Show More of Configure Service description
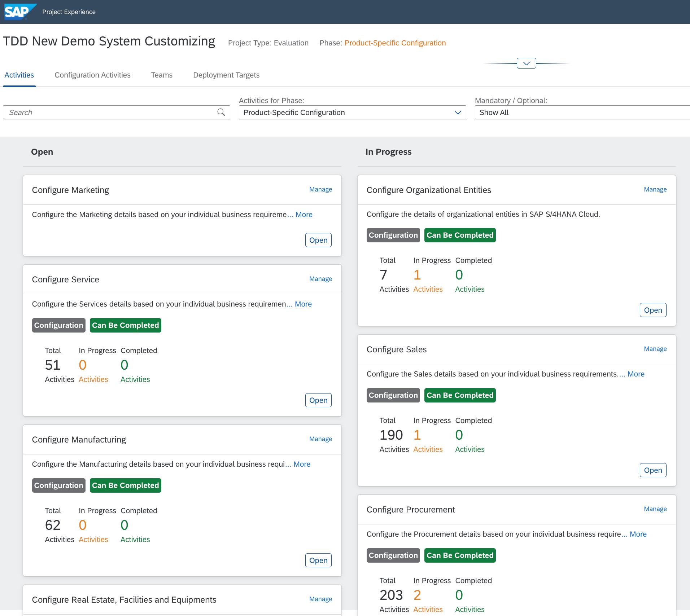Image resolution: width=690 pixels, height=616 pixels. [303, 304]
